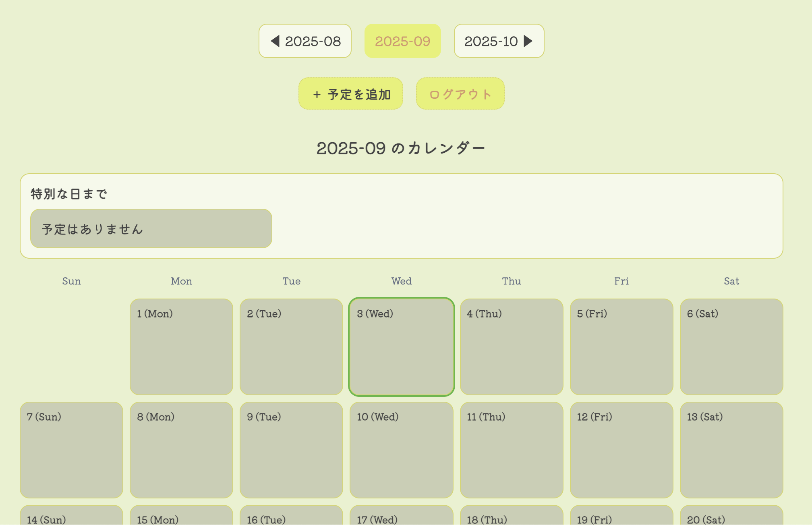Screen dimensions: 812x525
Task: Click the 予定はありません pill in 特別な日まで
Action: pos(151,228)
